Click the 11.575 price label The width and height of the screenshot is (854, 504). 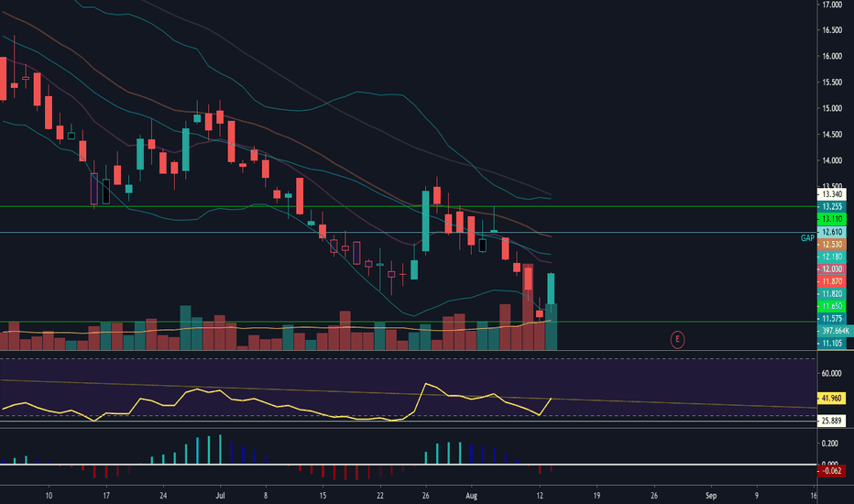pos(832,318)
